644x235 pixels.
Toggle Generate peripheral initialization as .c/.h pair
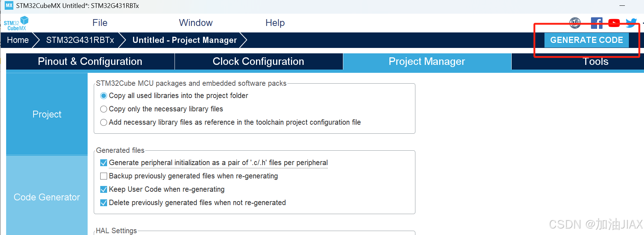(x=103, y=163)
